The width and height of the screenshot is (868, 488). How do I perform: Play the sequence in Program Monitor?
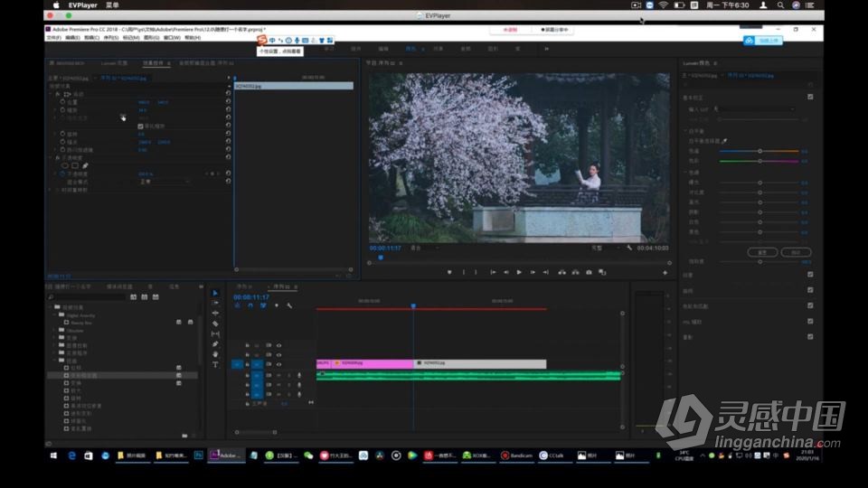click(x=519, y=272)
